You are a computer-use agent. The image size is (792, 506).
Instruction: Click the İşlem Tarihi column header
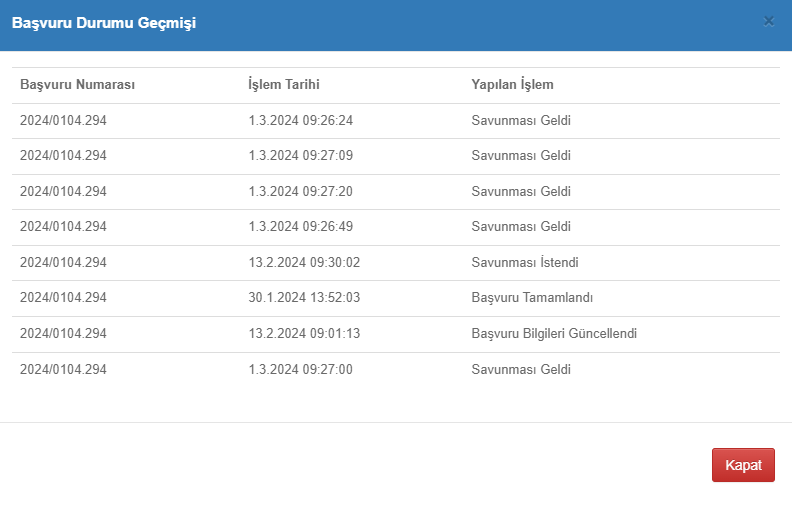point(284,84)
